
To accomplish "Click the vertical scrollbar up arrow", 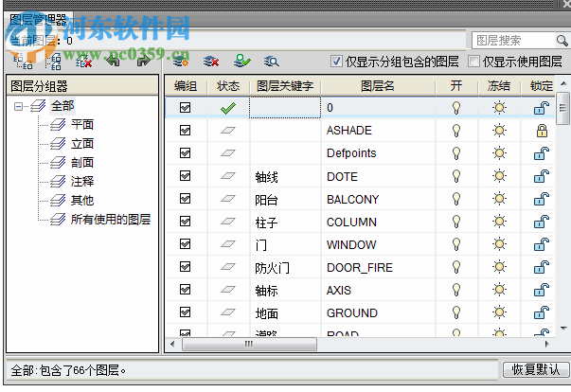I will [x=563, y=83].
